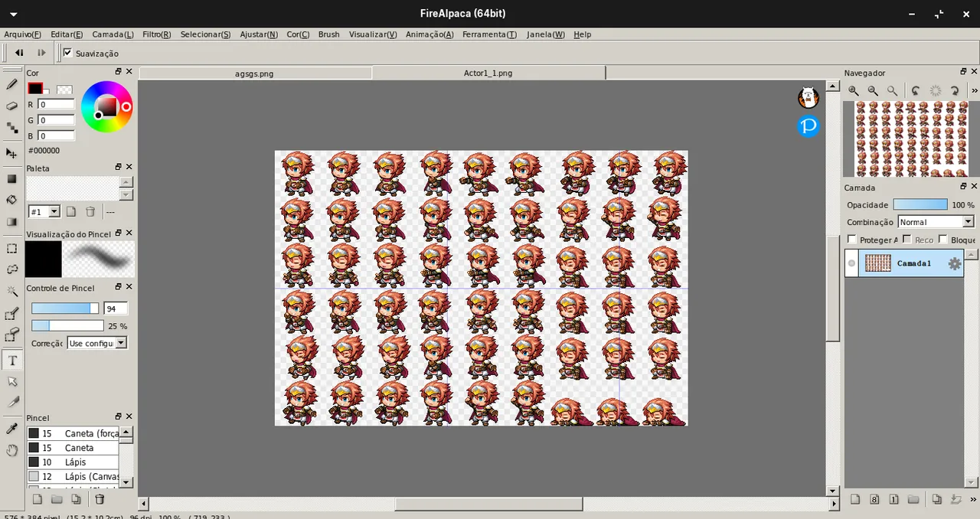Add new 1-bit layer
Image resolution: width=980 pixels, height=519 pixels.
[x=893, y=499]
